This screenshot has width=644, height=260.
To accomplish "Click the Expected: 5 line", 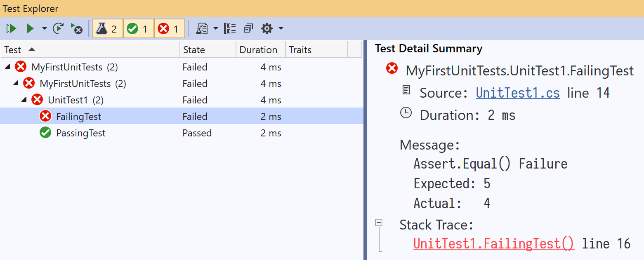I will pyautogui.click(x=452, y=184).
